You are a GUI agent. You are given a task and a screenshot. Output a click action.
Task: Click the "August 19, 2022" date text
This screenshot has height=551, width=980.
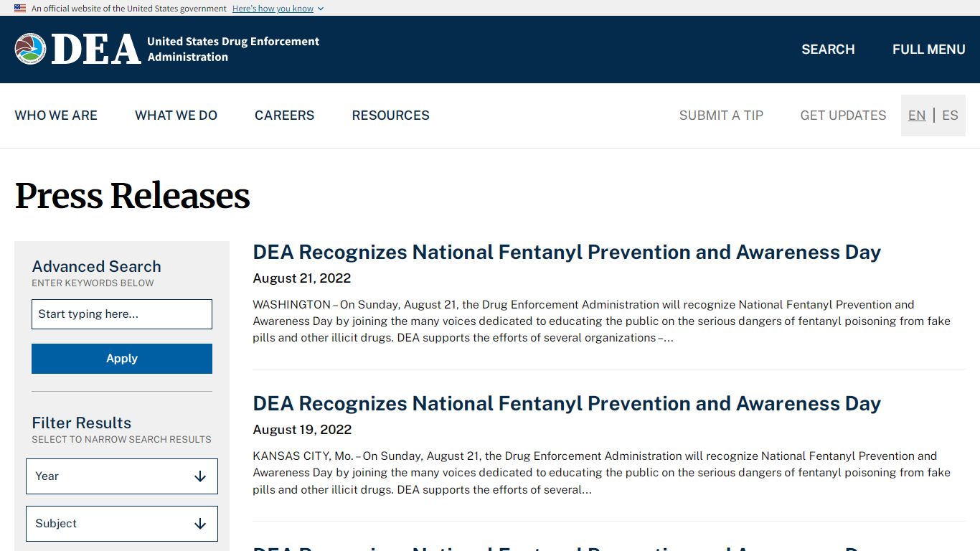click(x=302, y=430)
